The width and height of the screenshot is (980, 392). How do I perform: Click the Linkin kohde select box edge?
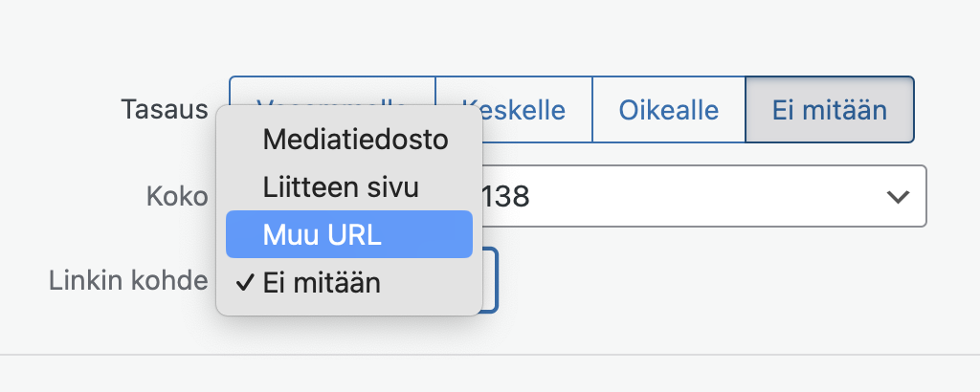click(490, 280)
